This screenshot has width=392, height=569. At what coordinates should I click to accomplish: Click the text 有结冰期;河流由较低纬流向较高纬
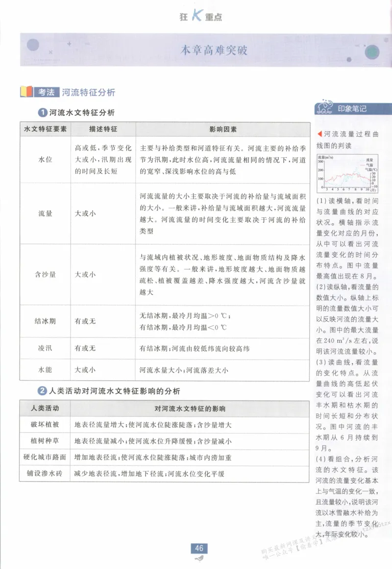click(195, 348)
